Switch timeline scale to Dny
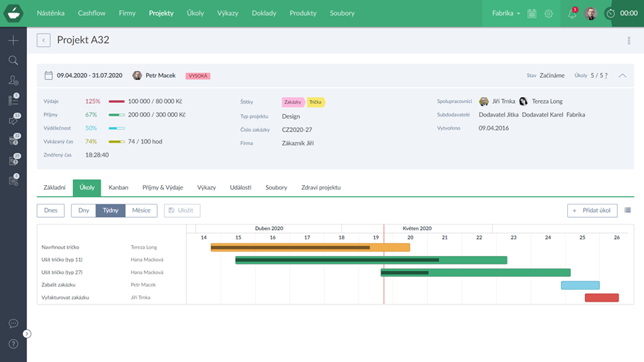 click(x=83, y=210)
